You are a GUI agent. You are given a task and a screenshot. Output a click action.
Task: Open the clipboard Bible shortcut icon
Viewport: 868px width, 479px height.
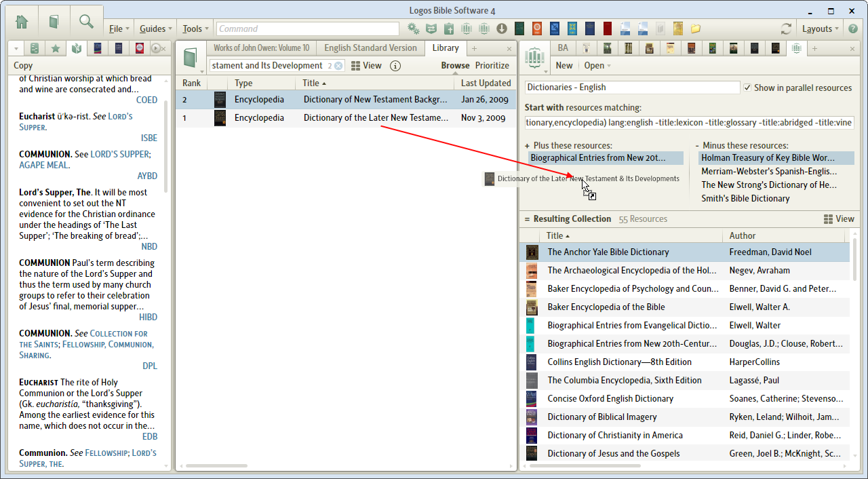(449, 28)
